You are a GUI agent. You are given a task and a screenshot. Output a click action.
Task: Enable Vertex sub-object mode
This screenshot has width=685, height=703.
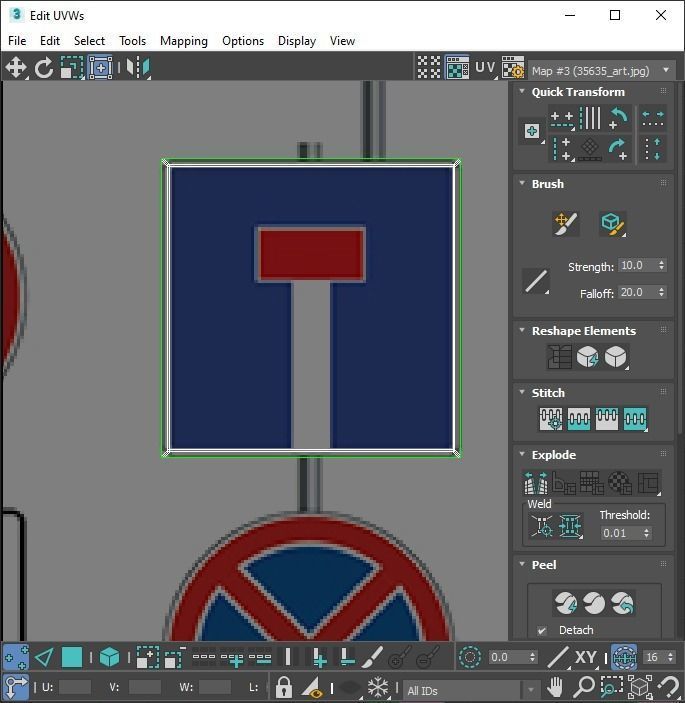16,657
